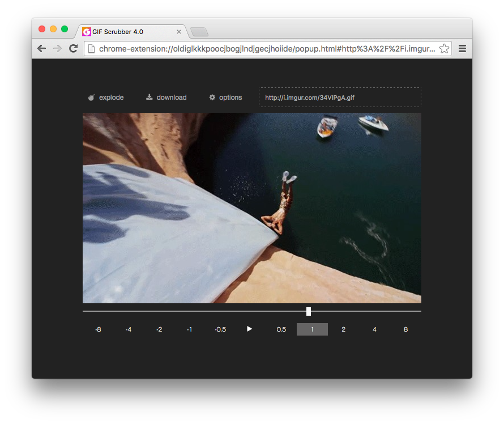Click the download arrow icon
The height and width of the screenshot is (424, 504).
150,97
